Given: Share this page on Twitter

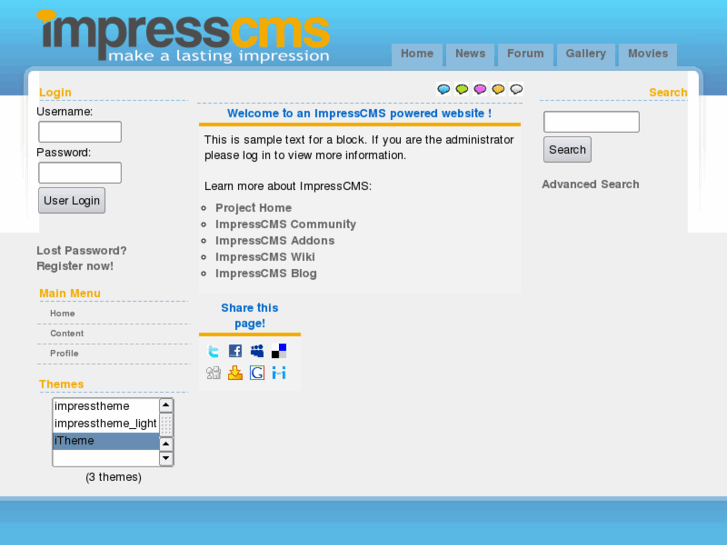Looking at the screenshot, I should 213,351.
